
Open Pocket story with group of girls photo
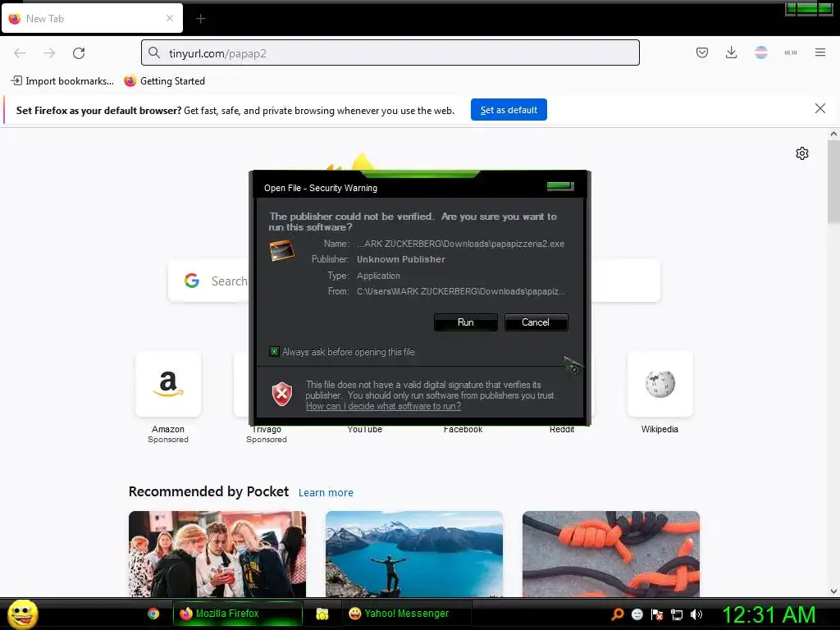217,554
